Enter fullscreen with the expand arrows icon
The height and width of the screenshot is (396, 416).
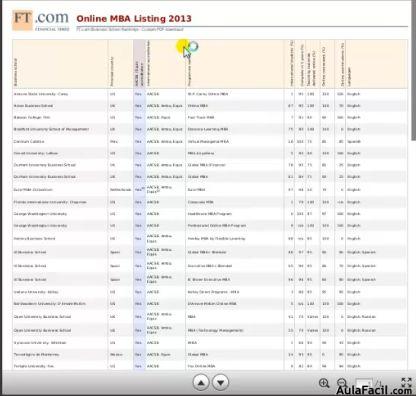click(406, 383)
